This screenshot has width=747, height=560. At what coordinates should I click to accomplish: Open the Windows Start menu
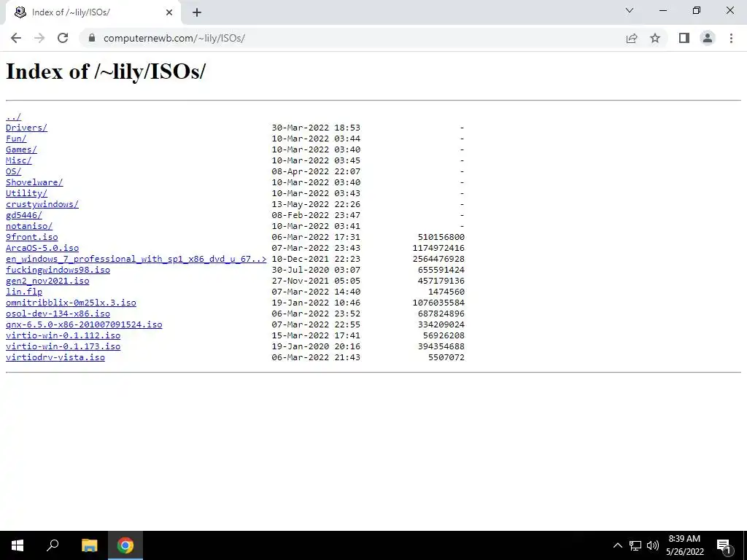point(18,545)
